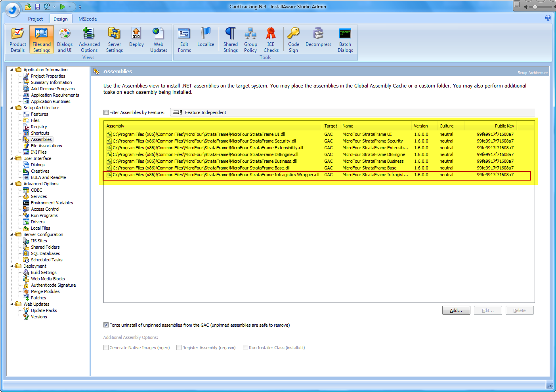The width and height of the screenshot is (556, 392).
Task: Collapse the Application Information tree node
Action: 11,70
